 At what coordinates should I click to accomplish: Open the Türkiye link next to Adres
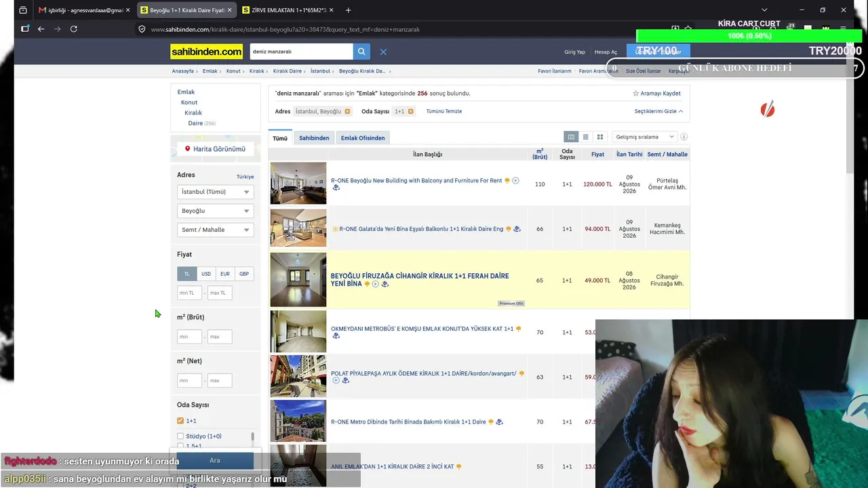245,177
